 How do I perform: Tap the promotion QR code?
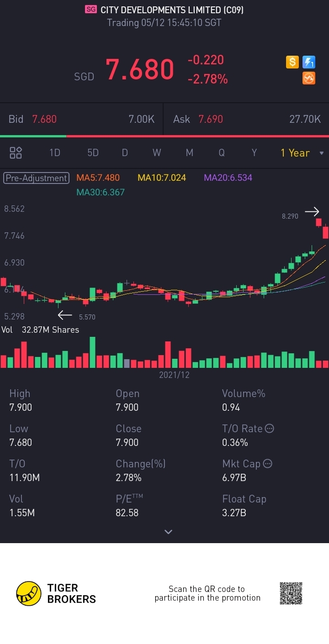291,593
